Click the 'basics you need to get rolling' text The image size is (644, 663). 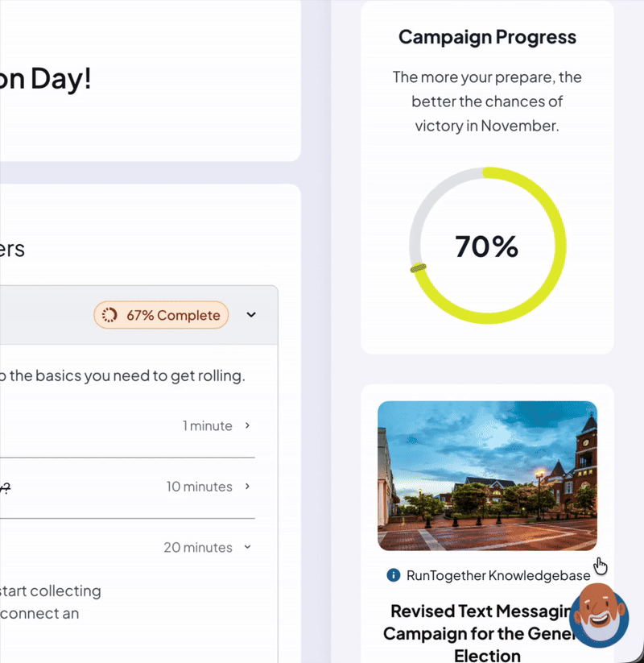[129, 375]
